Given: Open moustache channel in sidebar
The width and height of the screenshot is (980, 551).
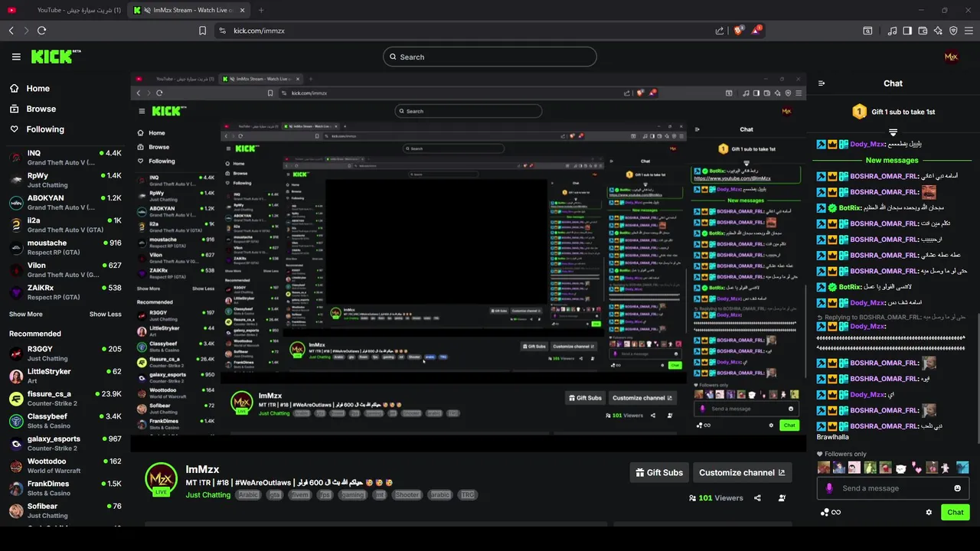Looking at the screenshot, I should click(x=65, y=247).
